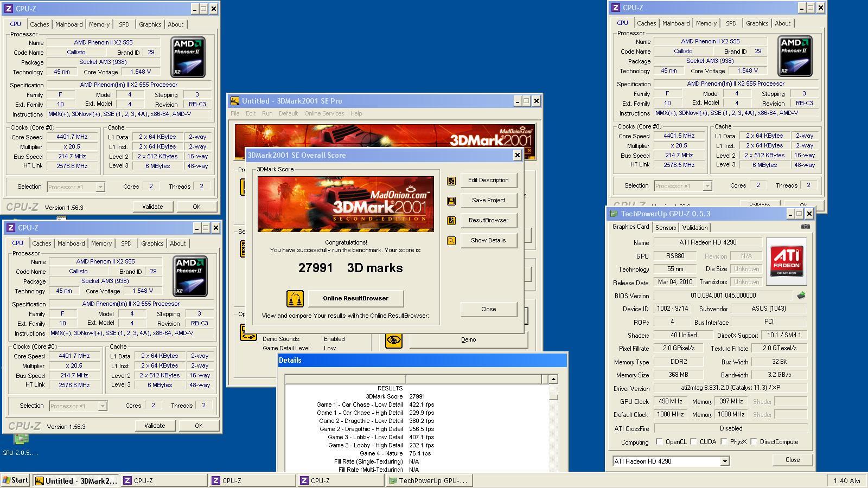Click the ResultBrowser icon beside its button
This screenshot has width=868, height=488.
451,221
